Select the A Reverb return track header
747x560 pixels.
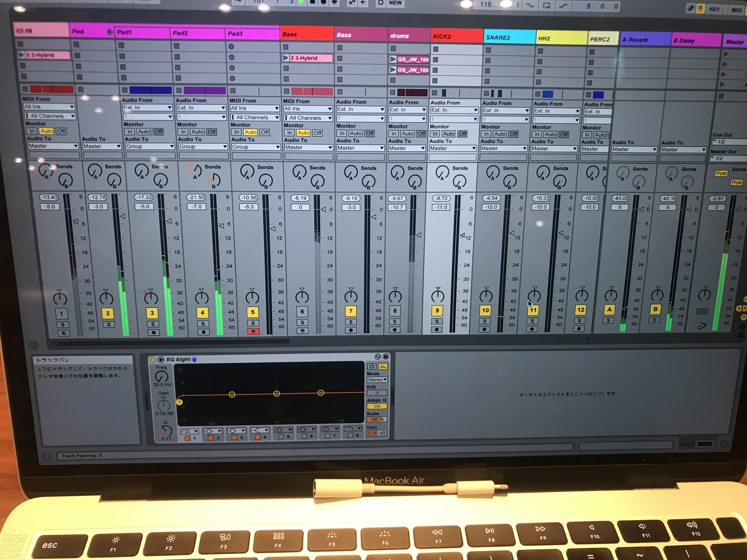point(645,39)
